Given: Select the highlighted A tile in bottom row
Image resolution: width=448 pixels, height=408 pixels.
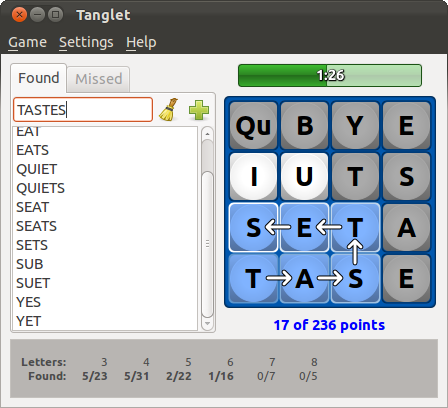Looking at the screenshot, I should [x=304, y=279].
